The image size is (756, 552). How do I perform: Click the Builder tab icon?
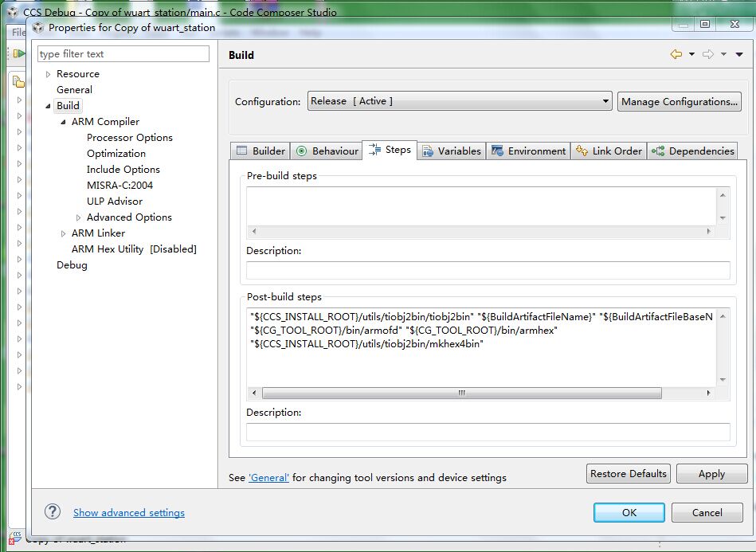click(241, 151)
